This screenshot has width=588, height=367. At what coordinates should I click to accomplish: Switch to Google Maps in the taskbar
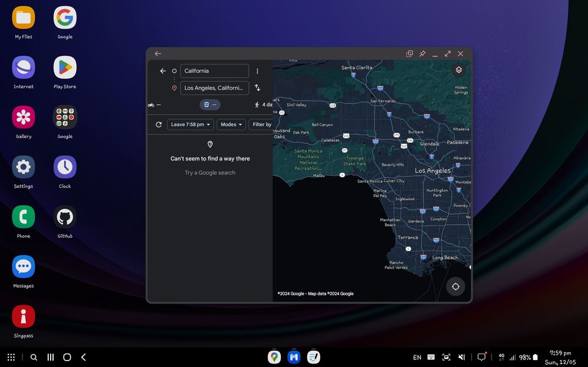(274, 357)
